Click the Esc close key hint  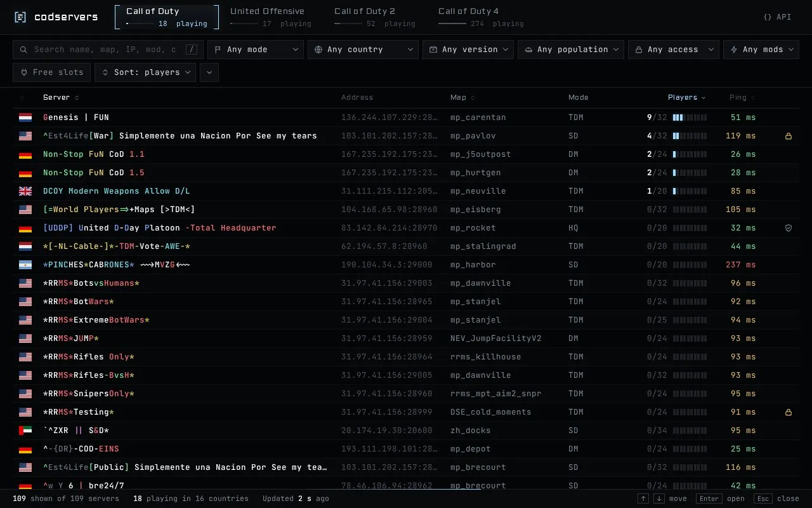[x=776, y=498]
